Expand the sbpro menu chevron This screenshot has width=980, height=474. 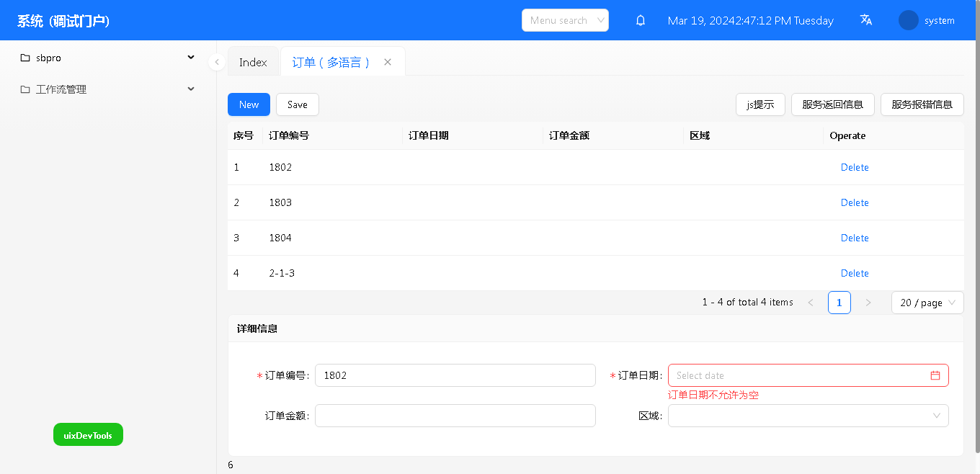pyautogui.click(x=191, y=58)
